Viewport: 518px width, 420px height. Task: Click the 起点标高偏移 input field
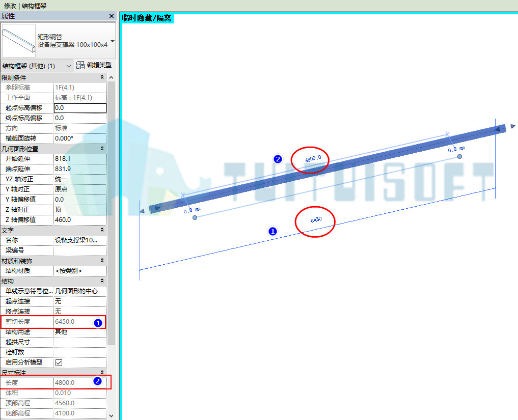(x=80, y=108)
